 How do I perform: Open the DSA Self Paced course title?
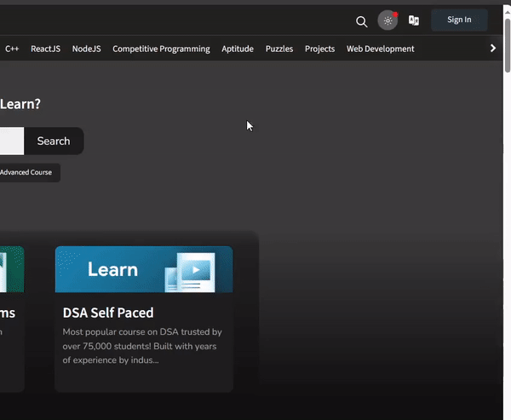tap(108, 313)
